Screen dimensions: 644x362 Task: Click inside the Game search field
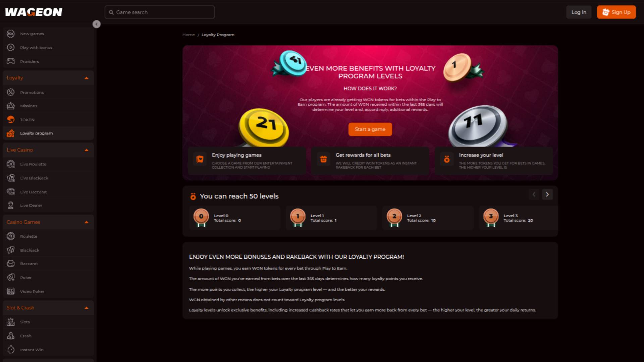tap(159, 12)
